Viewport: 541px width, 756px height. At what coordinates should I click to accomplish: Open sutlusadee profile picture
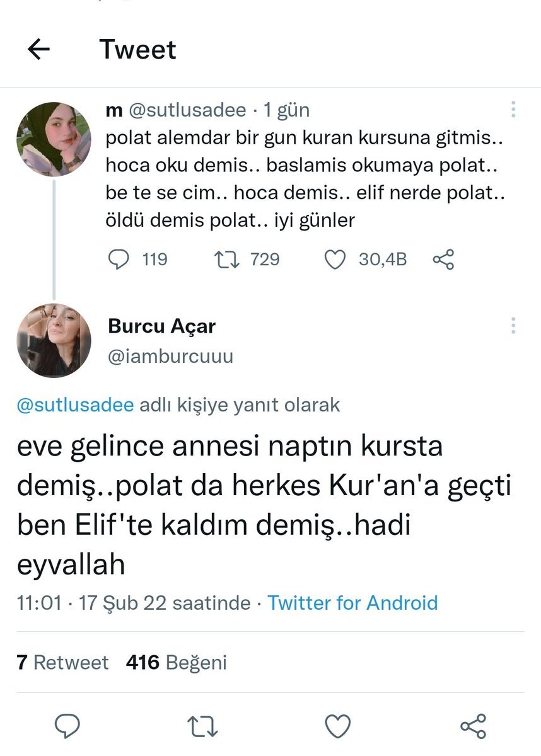[x=54, y=139]
